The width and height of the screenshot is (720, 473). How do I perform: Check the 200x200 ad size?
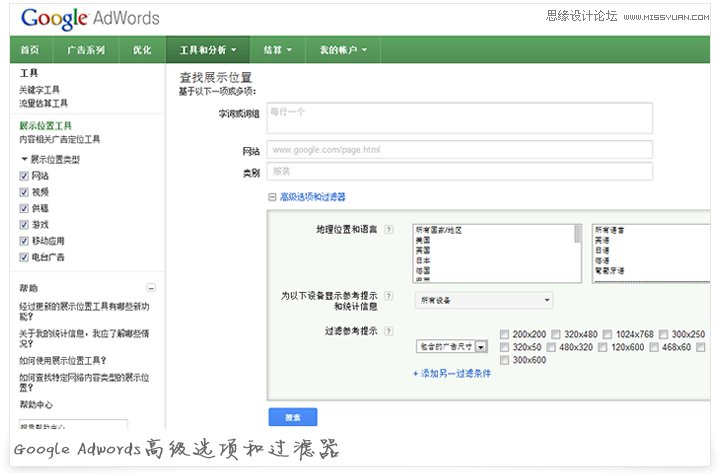click(x=505, y=334)
